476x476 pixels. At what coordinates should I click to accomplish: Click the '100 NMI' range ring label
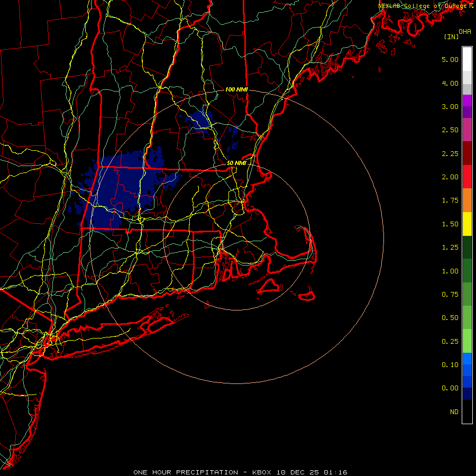pos(236,89)
